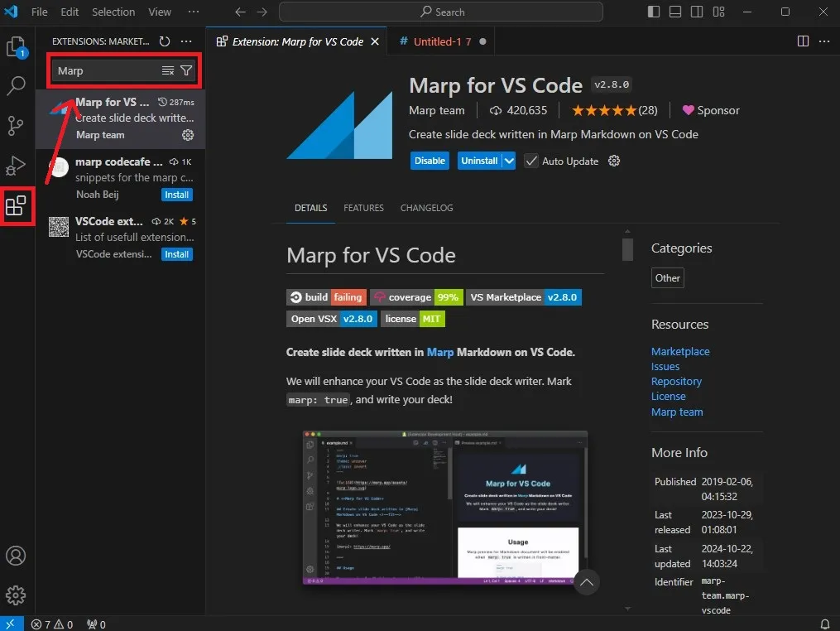
Task: Open Manage gear in activity bar
Action: click(16, 595)
